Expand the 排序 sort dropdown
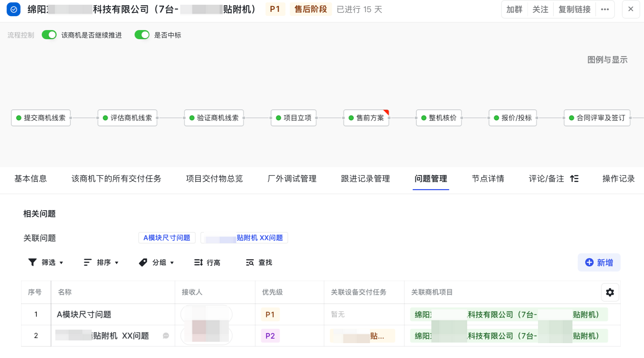 point(101,262)
